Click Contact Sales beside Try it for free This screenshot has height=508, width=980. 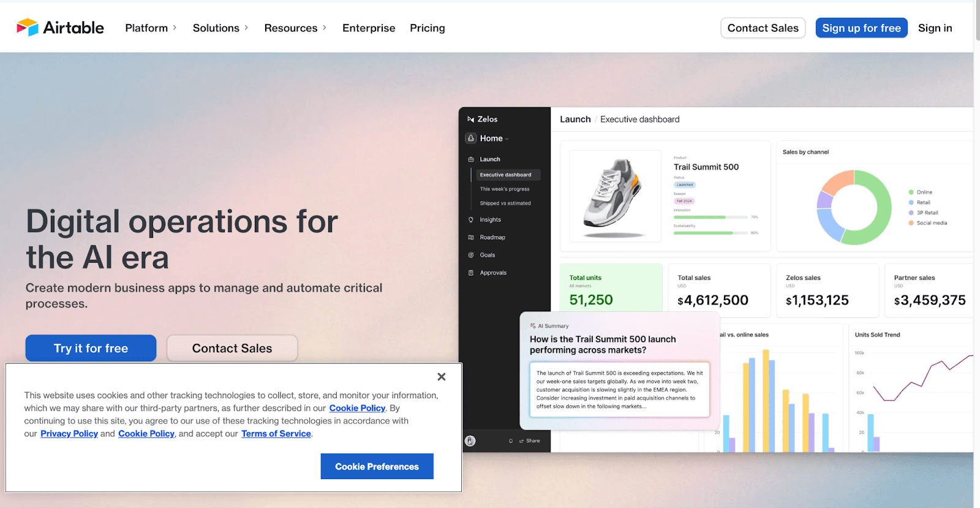click(x=232, y=348)
